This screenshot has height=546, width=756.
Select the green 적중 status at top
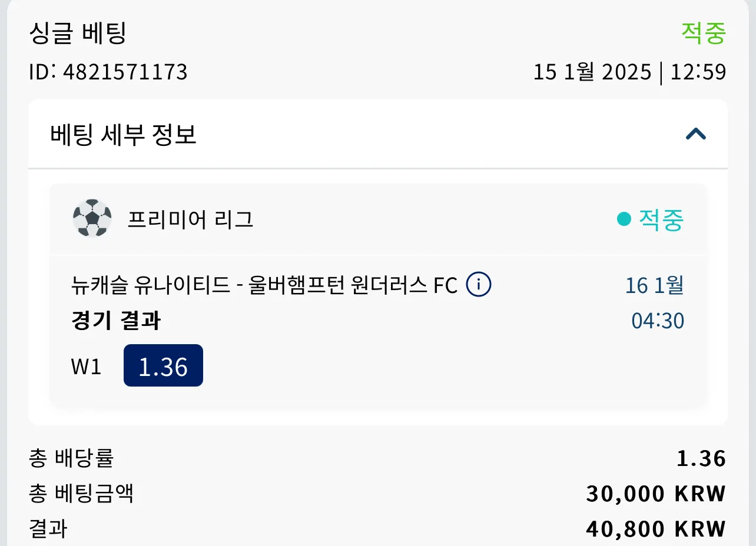point(704,33)
